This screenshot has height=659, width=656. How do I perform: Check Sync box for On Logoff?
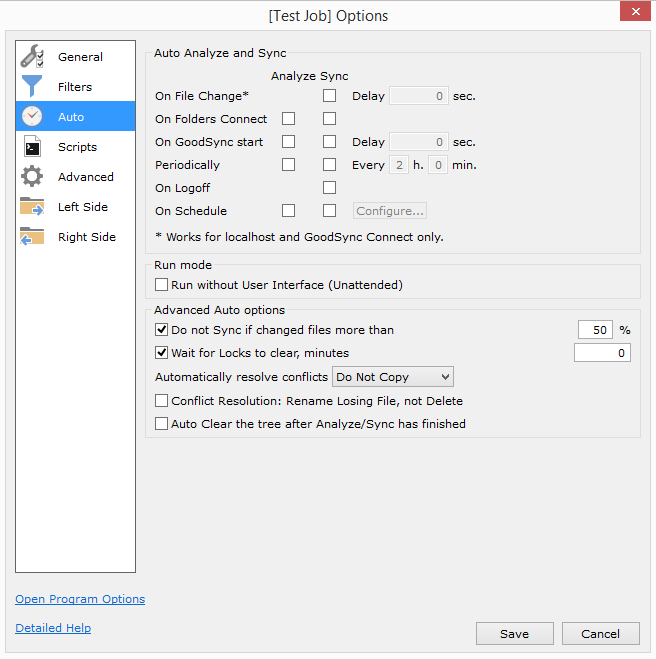(329, 188)
